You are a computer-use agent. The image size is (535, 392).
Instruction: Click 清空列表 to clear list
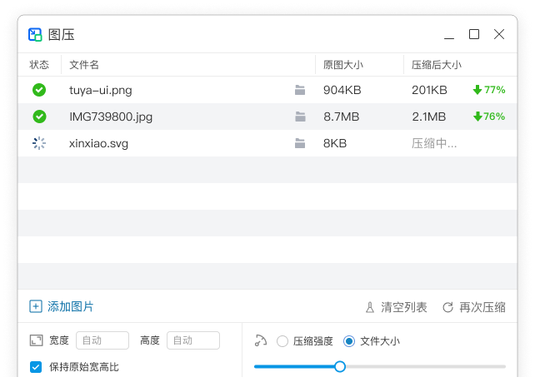click(404, 307)
